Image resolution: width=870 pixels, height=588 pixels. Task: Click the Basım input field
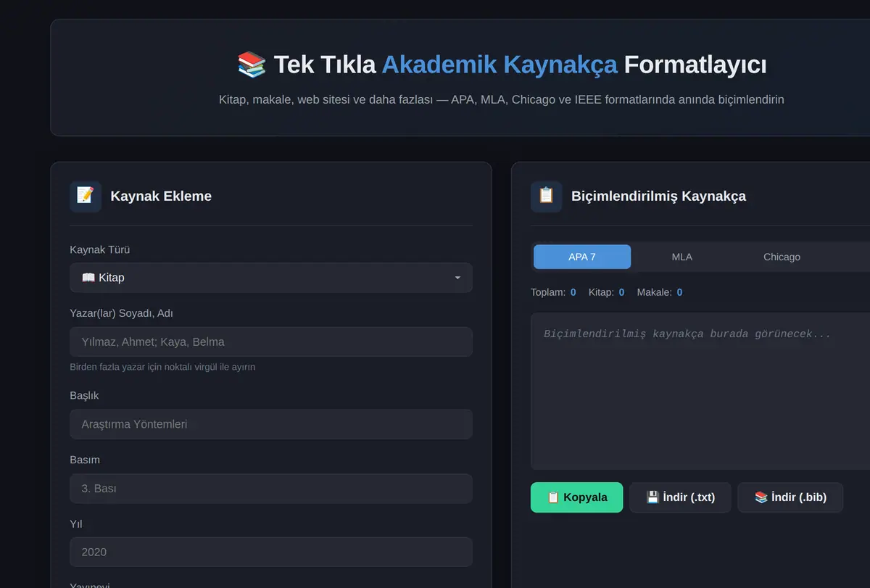pos(271,489)
